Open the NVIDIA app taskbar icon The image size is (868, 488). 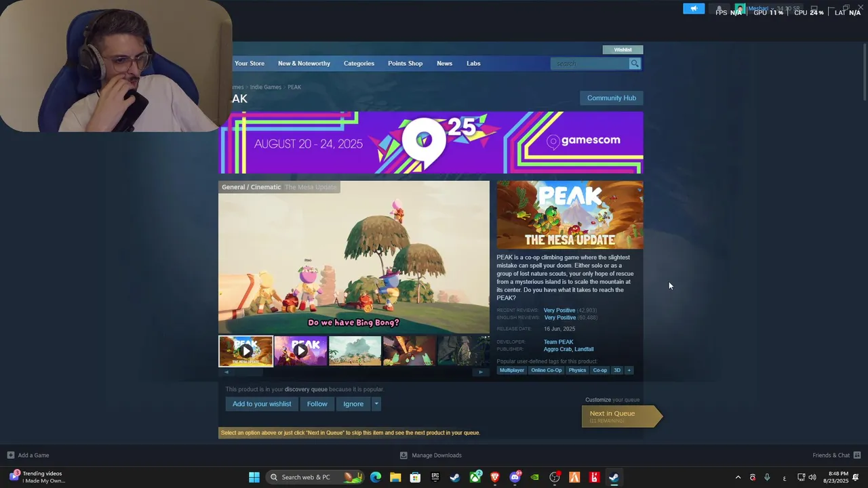535,477
